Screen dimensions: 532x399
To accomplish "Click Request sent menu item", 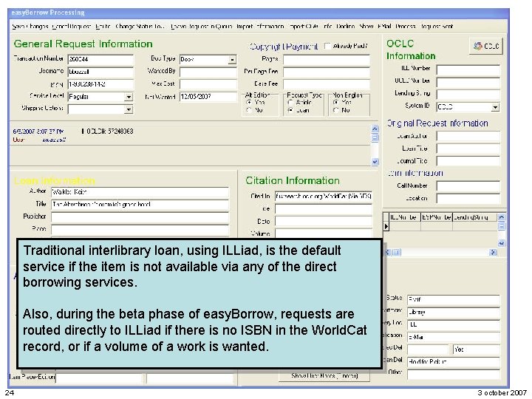I will (x=437, y=27).
